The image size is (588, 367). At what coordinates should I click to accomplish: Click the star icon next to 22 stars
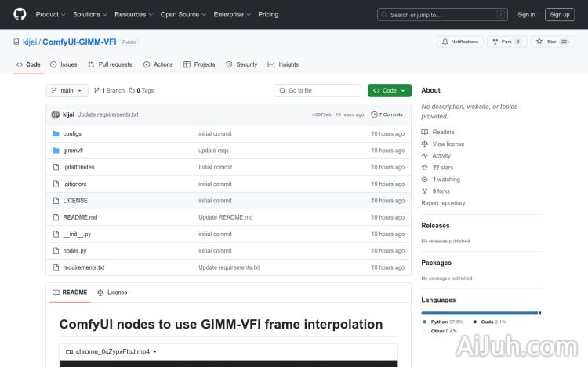(x=424, y=167)
